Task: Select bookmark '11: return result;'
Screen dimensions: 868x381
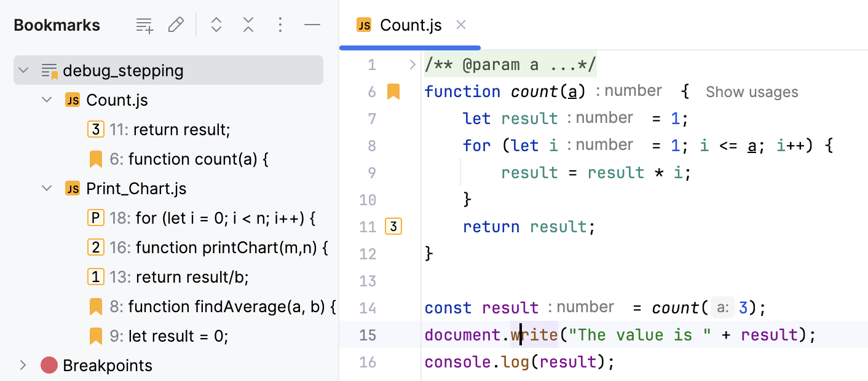Action: (181, 130)
